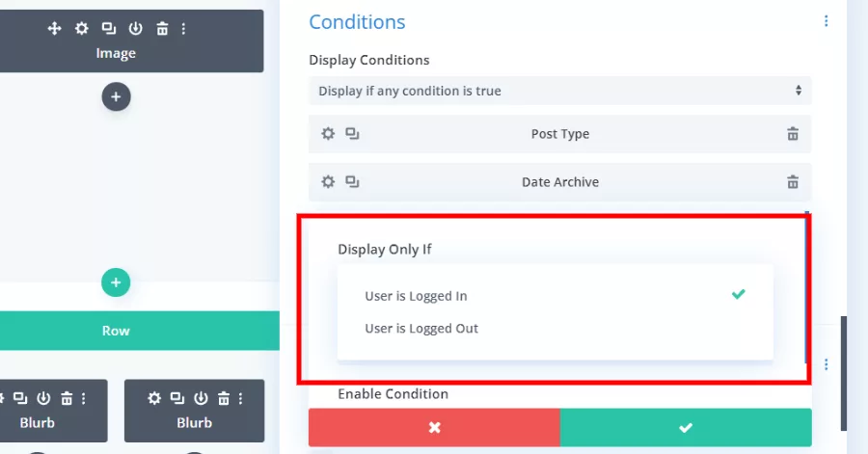Duplicate the Date Archive condition
This screenshot has height=454, width=868.
[x=352, y=182]
